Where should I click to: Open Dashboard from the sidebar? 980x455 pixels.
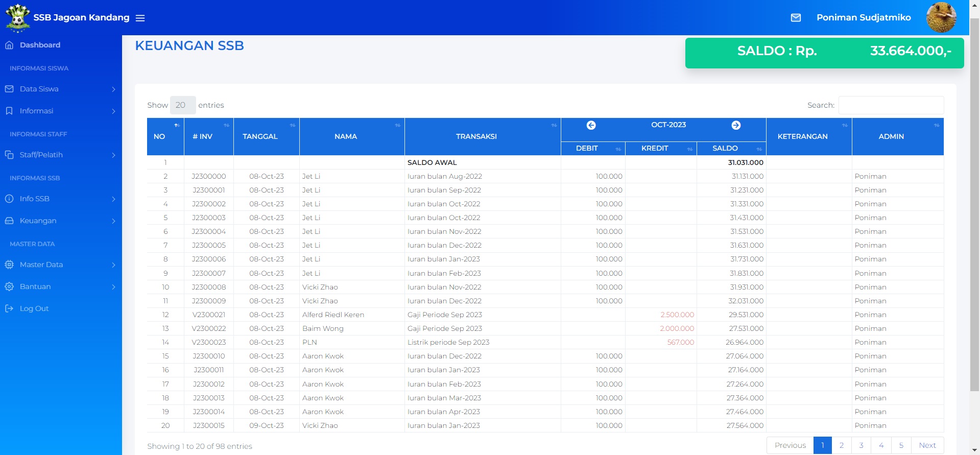pos(40,45)
